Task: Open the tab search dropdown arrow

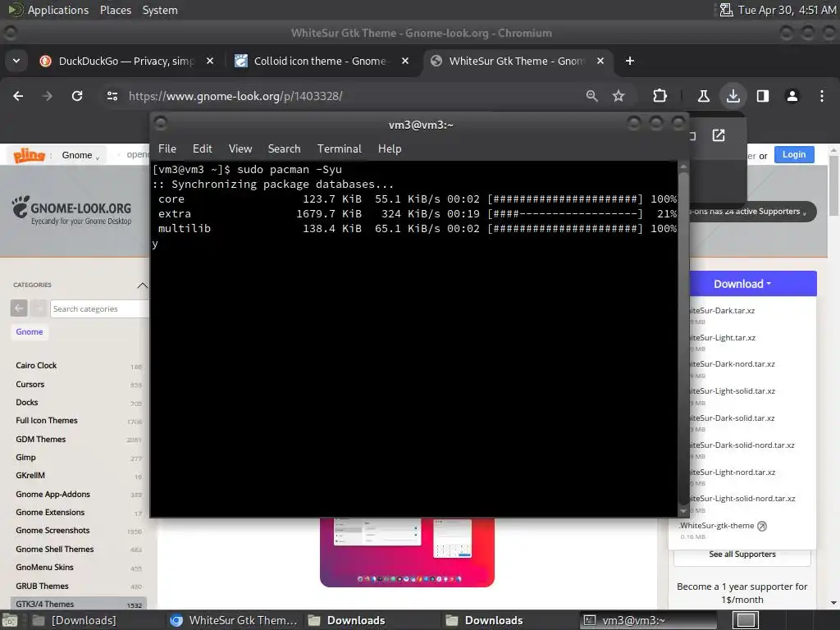Action: [x=16, y=61]
